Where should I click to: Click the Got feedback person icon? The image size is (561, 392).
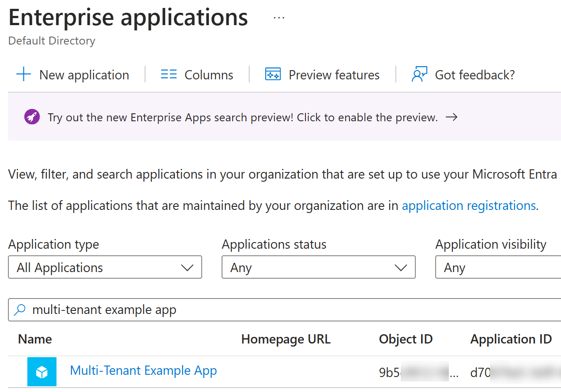(419, 75)
